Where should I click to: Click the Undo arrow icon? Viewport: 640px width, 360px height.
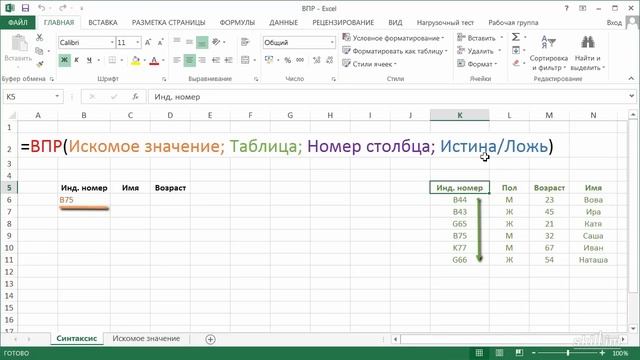click(x=41, y=8)
